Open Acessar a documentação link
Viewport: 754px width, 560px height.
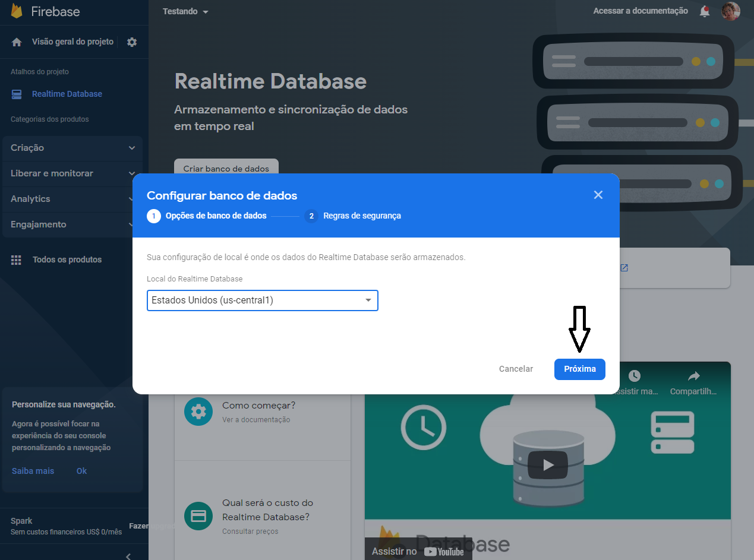tap(641, 11)
